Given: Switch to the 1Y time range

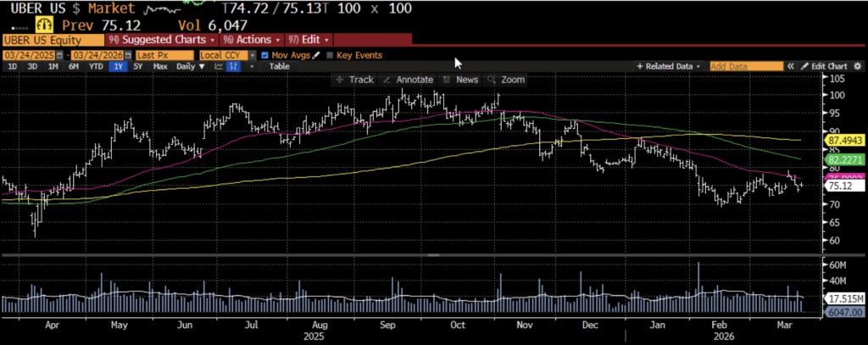Looking at the screenshot, I should (118, 66).
